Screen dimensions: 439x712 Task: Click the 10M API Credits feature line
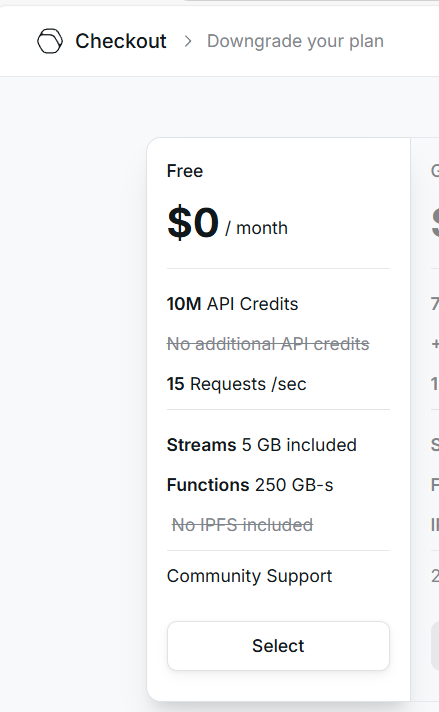pyautogui.click(x=232, y=304)
